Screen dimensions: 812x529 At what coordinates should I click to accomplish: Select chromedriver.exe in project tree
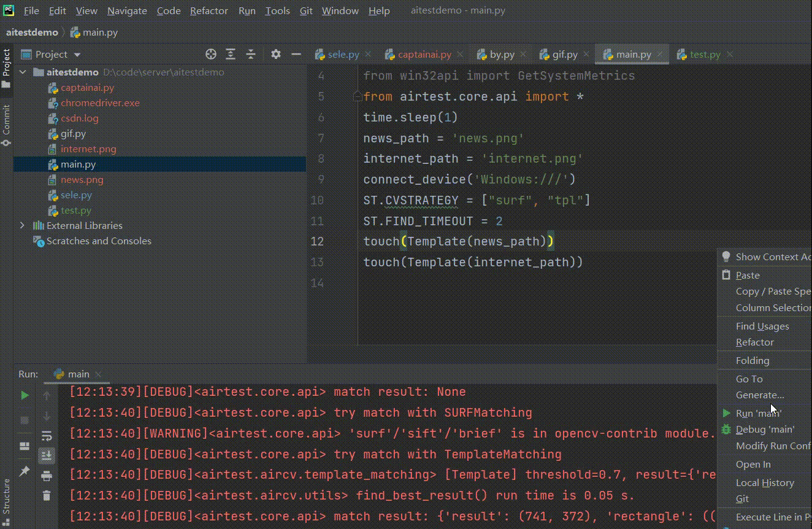click(x=100, y=103)
